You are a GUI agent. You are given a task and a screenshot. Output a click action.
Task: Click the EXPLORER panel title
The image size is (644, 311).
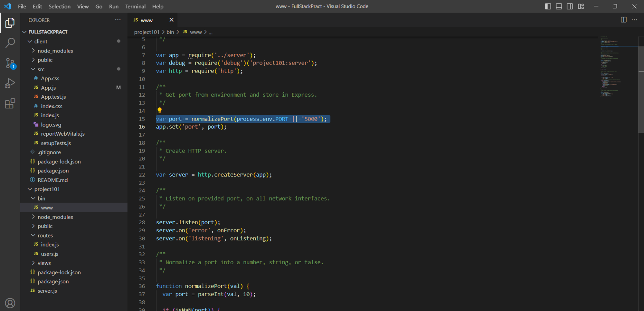click(x=39, y=20)
